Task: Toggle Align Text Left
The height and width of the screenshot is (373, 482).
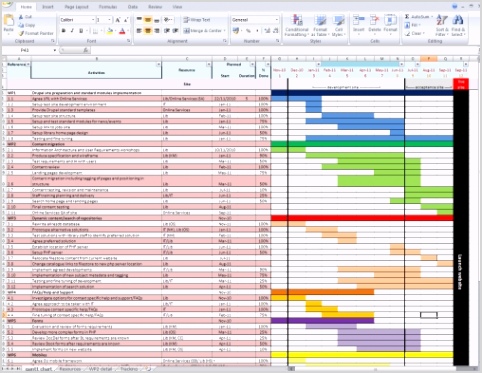Action: tap(139, 31)
